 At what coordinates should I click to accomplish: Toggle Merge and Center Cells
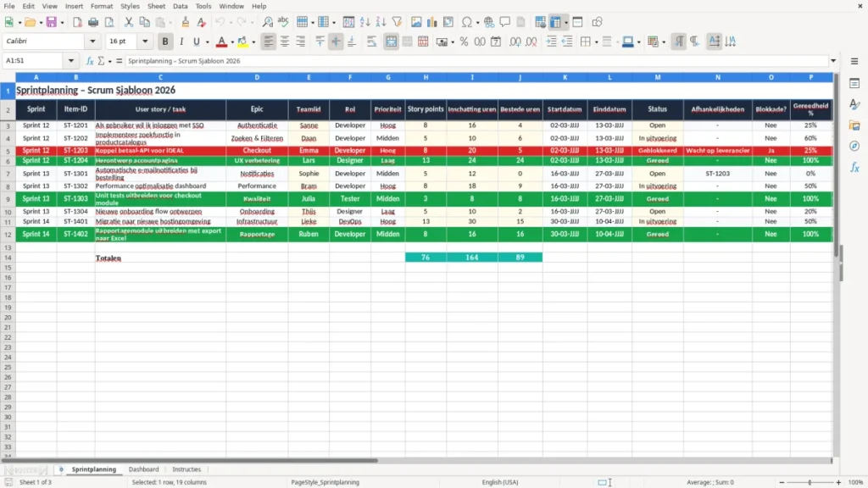(392, 42)
